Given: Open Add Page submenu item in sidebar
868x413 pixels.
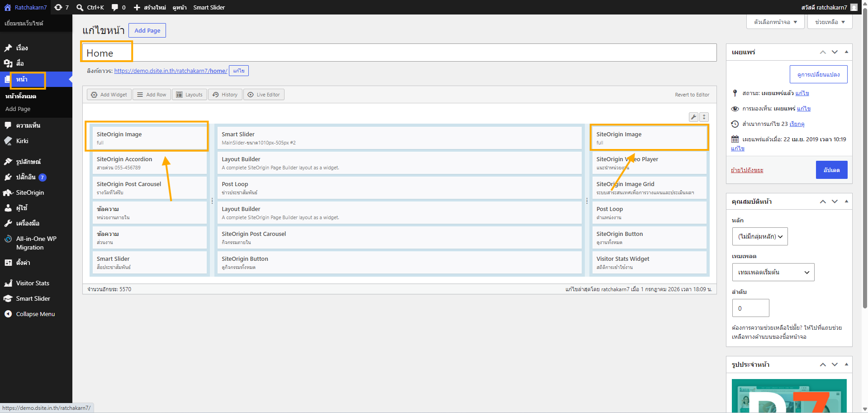Looking at the screenshot, I should click(x=18, y=109).
